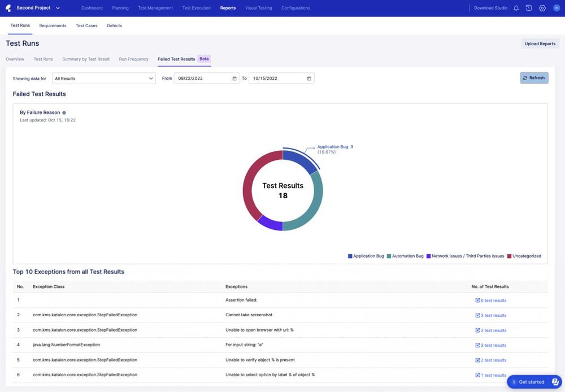Expand the Second Project switcher
Image resolution: width=565 pixels, height=392 pixels.
[56, 7]
